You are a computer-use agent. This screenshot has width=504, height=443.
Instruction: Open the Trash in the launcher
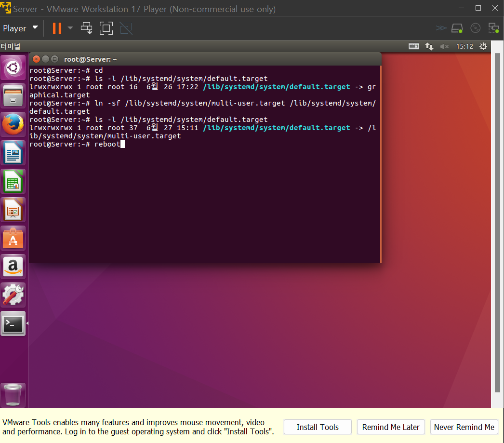[x=13, y=395]
